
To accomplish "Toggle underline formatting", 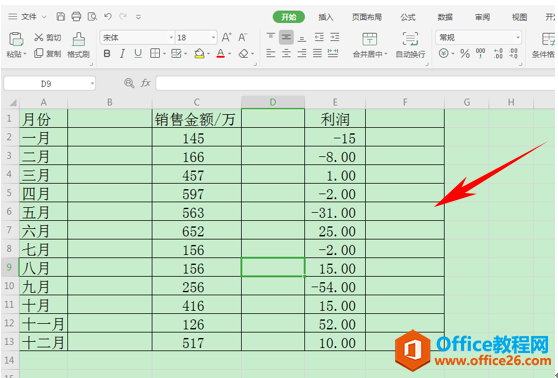I will [138, 54].
